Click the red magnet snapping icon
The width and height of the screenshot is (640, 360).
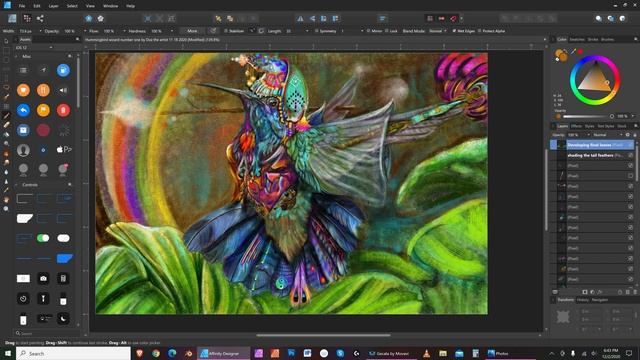(453, 18)
